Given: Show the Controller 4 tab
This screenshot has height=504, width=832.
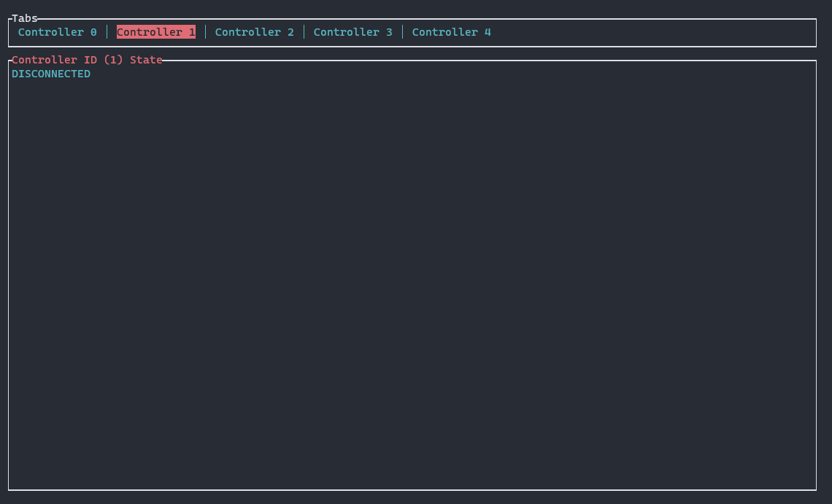Looking at the screenshot, I should [x=451, y=32].
